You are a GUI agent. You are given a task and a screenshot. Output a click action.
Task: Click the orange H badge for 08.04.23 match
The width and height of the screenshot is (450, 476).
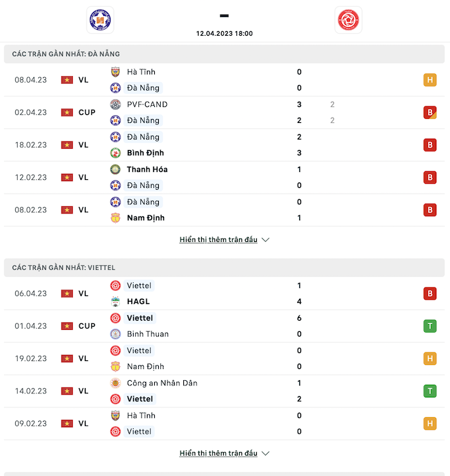430,80
